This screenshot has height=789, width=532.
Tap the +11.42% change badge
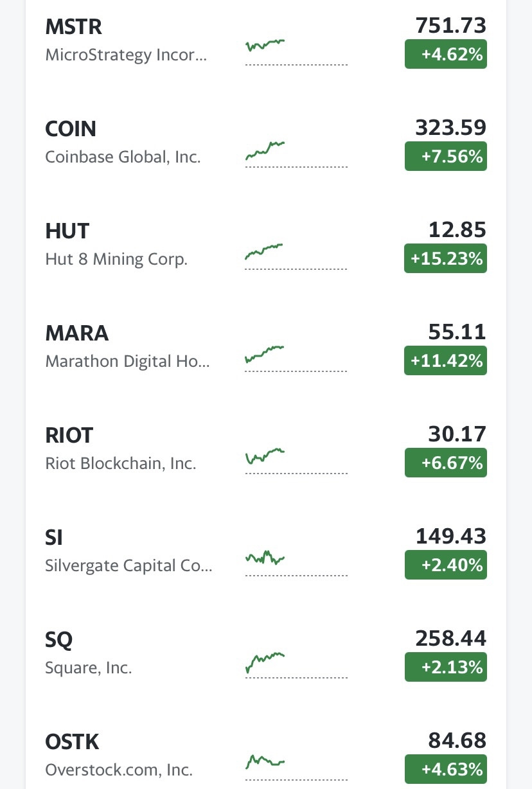click(x=446, y=360)
